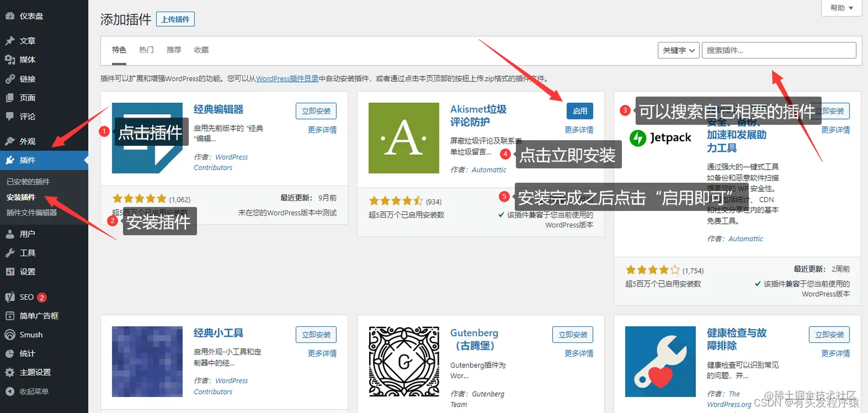
Task: Open the 经典小工具 title link
Action: click(219, 333)
